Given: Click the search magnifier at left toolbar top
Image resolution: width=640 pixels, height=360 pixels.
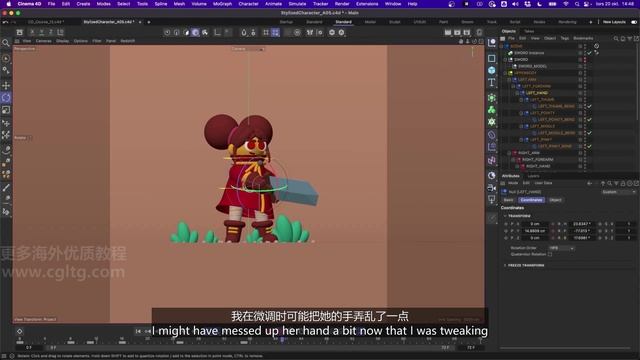Looking at the screenshot, I should 6,43.
